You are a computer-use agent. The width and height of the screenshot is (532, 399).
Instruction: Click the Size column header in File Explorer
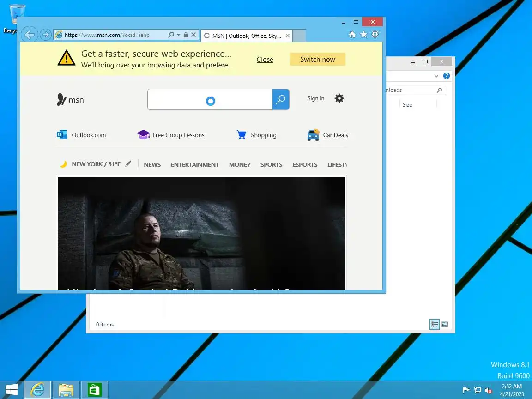point(407,105)
